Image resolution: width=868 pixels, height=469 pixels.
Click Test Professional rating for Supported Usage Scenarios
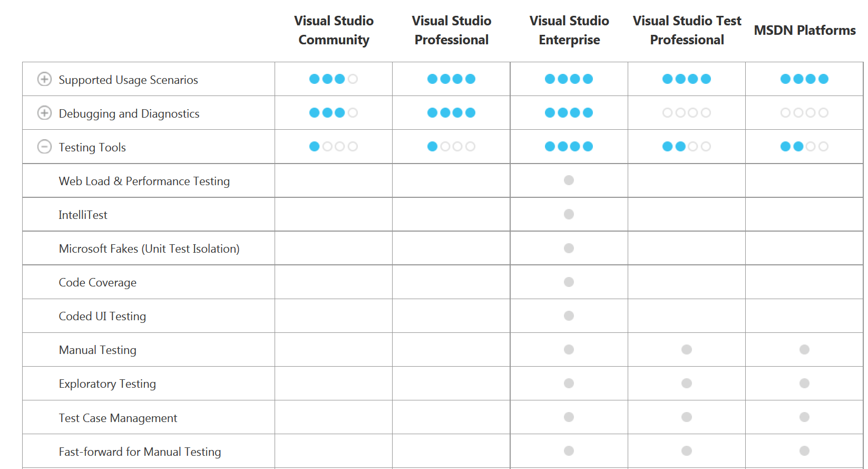click(x=687, y=79)
